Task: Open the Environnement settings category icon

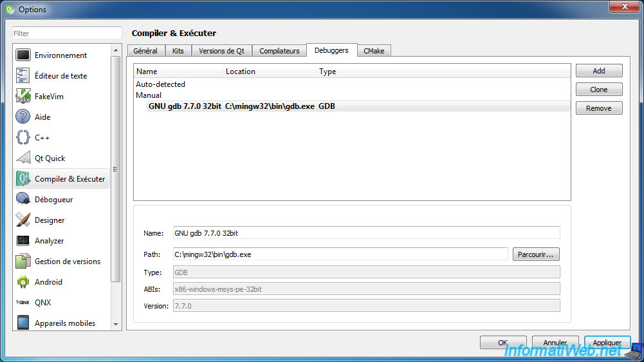Action: [23, 55]
